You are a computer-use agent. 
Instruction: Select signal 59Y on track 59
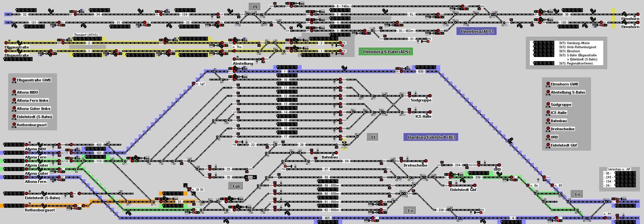pos(275,186)
